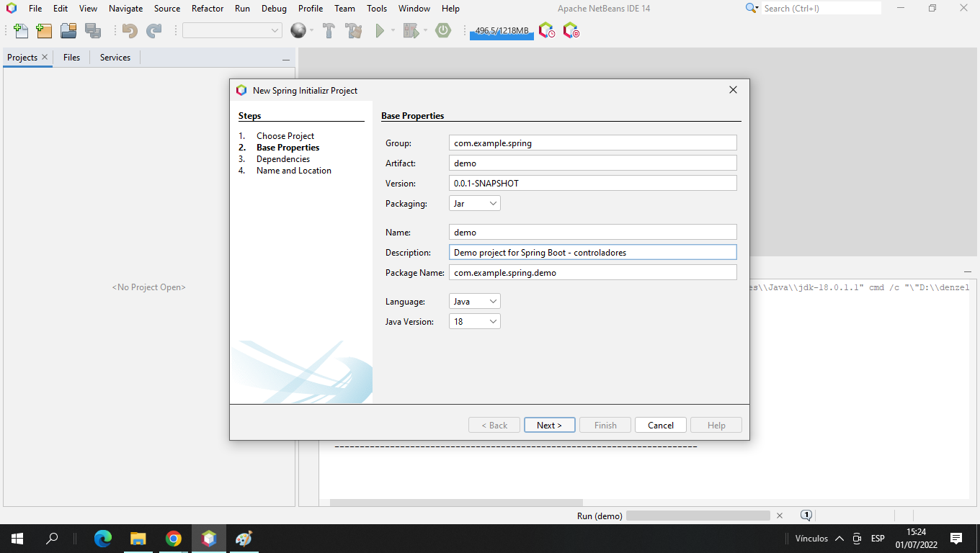Click the Build Project hammer icon
Viewport: 980px width, 553px height.
[x=329, y=31]
